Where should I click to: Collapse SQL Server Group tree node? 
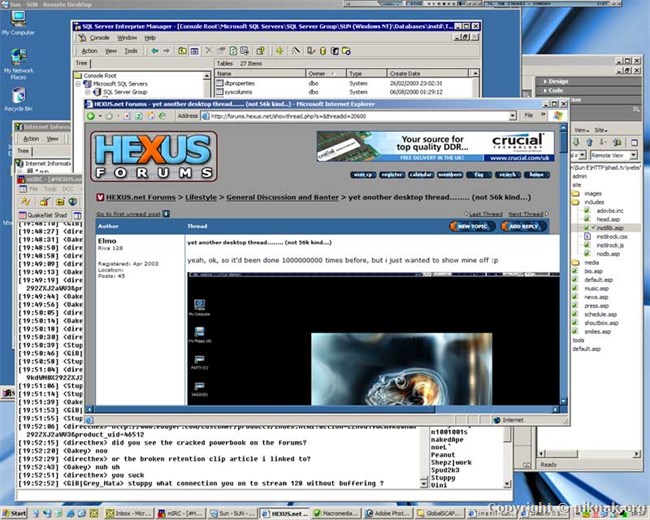point(87,92)
